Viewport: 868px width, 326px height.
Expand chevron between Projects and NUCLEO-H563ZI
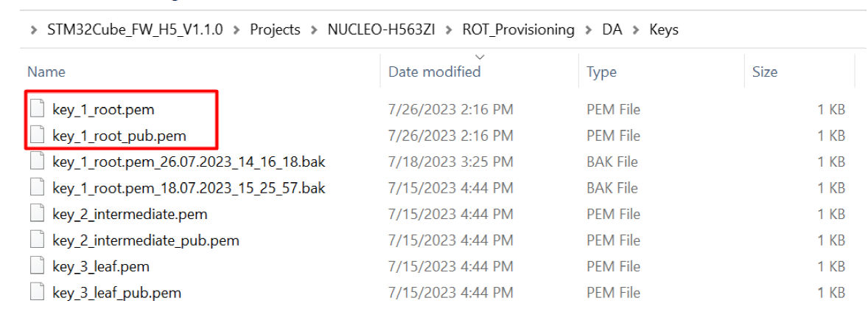coord(315,30)
